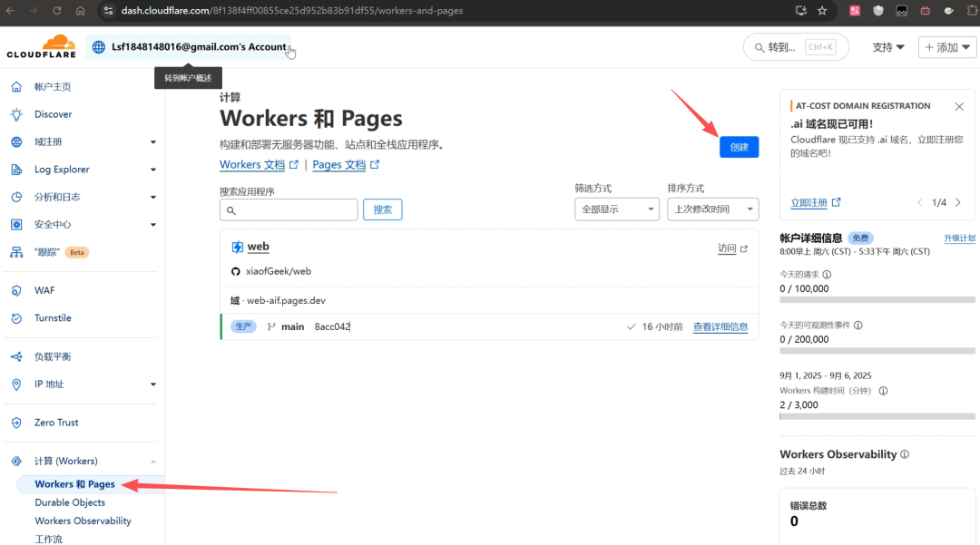The height and width of the screenshot is (545, 980).
Task: Expand the security center sidebar menu
Action: [153, 225]
